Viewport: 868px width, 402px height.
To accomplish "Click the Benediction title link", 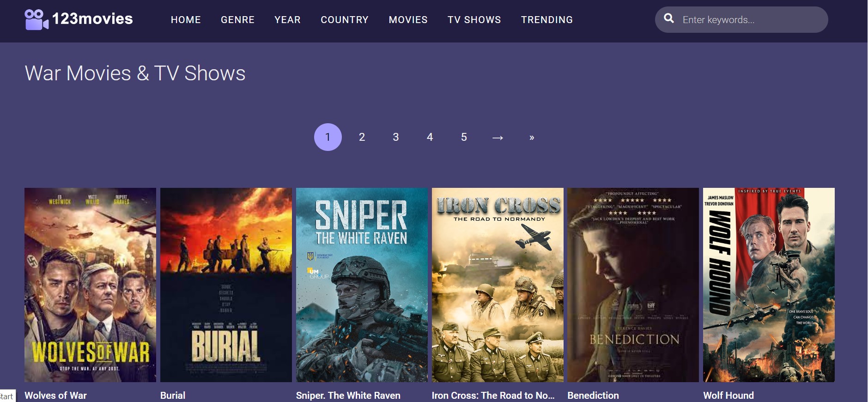I will 593,396.
